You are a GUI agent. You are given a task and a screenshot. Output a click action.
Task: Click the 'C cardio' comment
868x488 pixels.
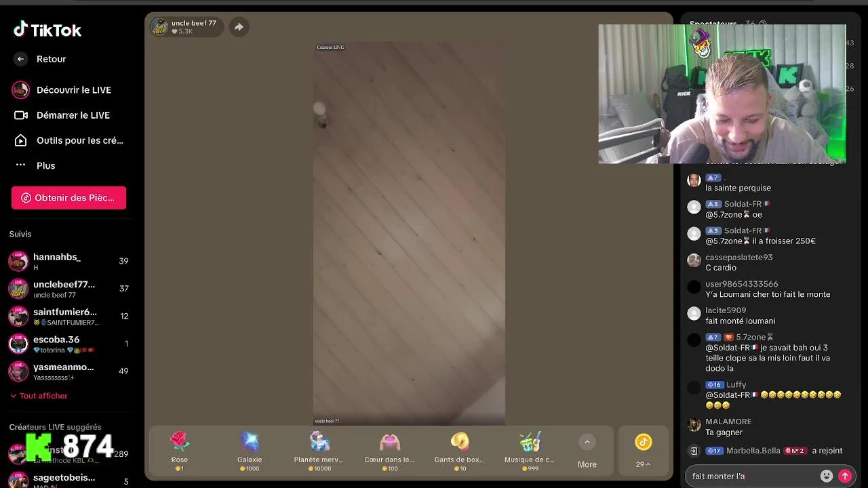click(721, 268)
